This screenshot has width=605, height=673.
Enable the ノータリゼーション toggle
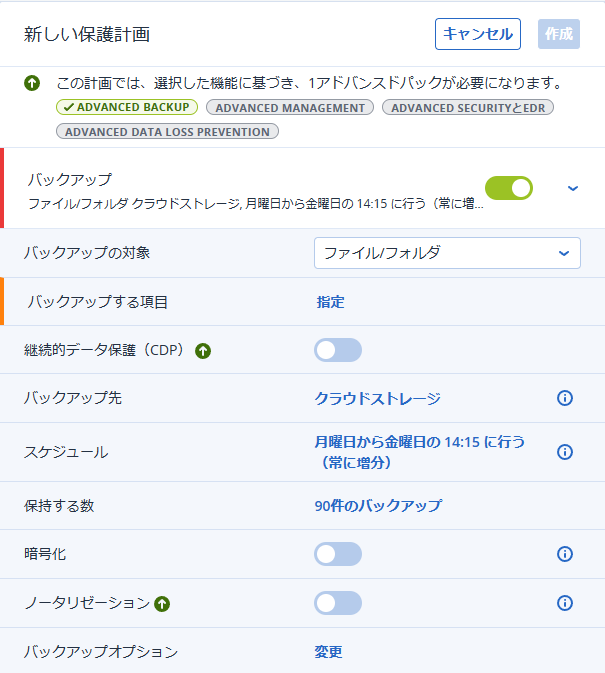338,603
